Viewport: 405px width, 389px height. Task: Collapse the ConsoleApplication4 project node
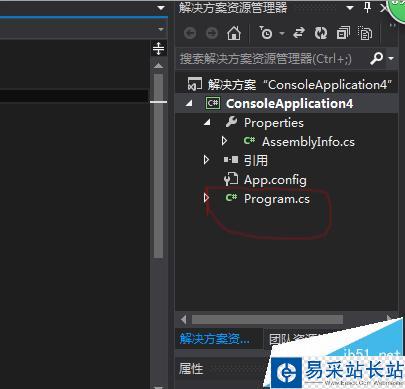(189, 103)
